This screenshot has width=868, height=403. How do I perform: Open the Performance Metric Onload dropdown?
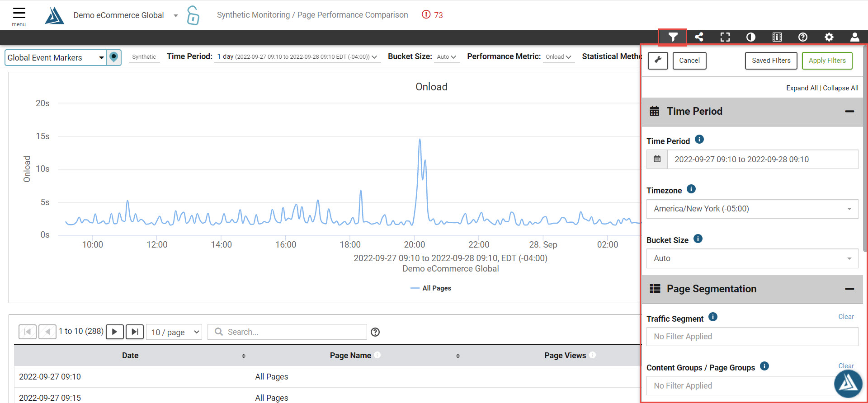pos(559,57)
